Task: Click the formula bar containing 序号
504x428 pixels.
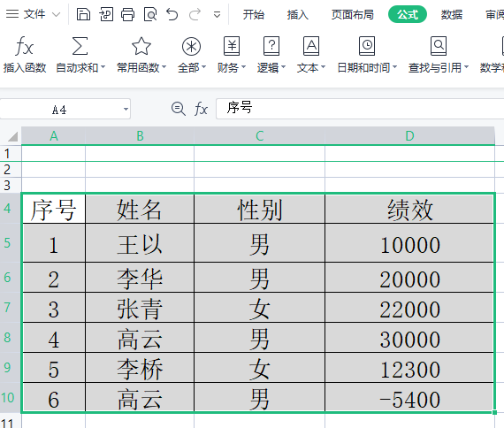Action: pos(360,109)
